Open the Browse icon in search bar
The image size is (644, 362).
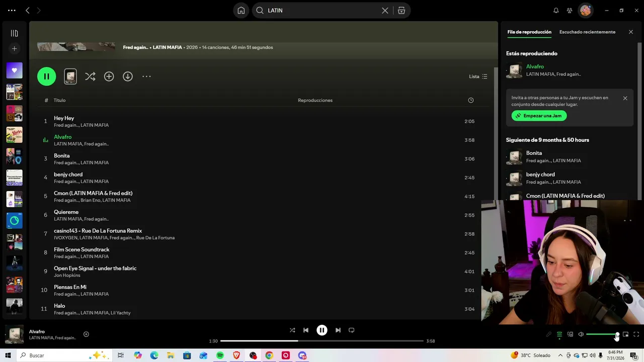click(x=401, y=10)
